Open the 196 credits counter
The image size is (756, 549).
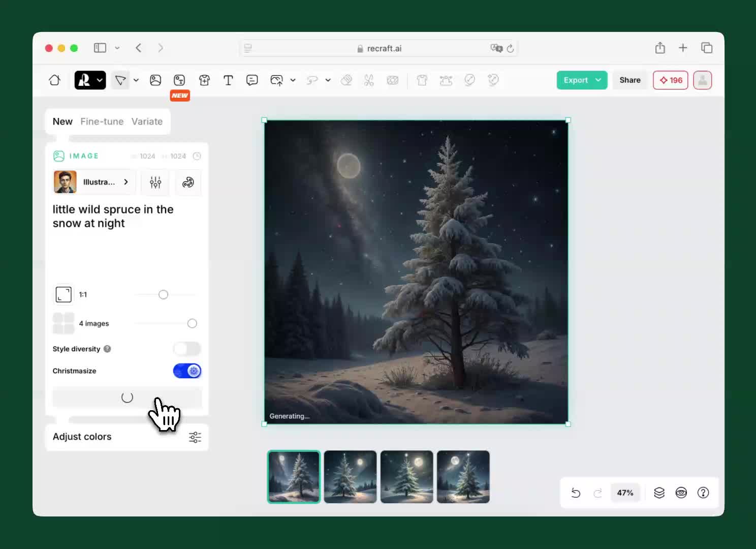pyautogui.click(x=671, y=80)
